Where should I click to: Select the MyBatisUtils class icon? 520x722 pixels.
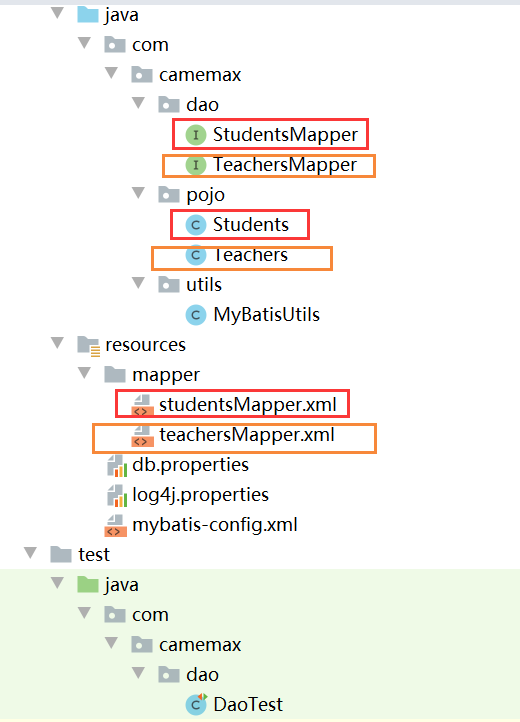196,315
